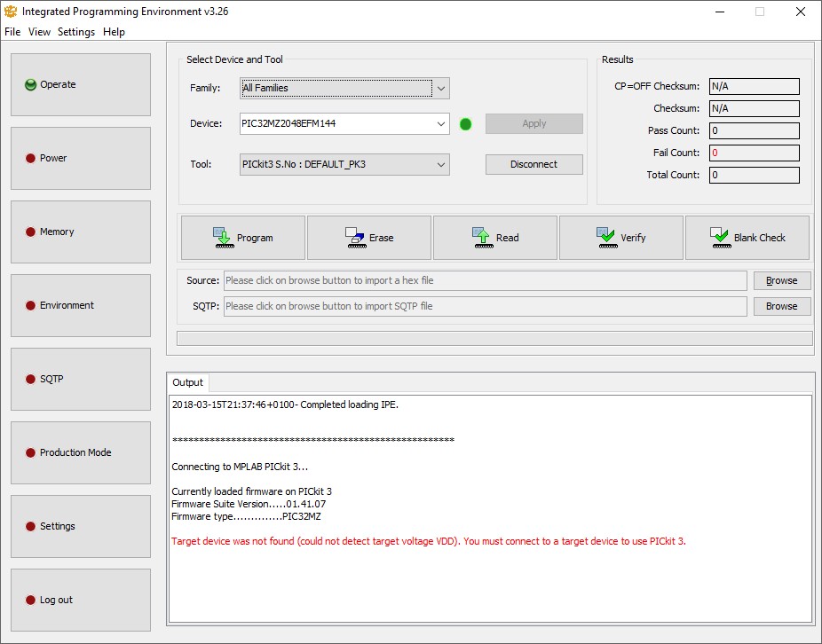Click the Total Count value box

[x=754, y=175]
